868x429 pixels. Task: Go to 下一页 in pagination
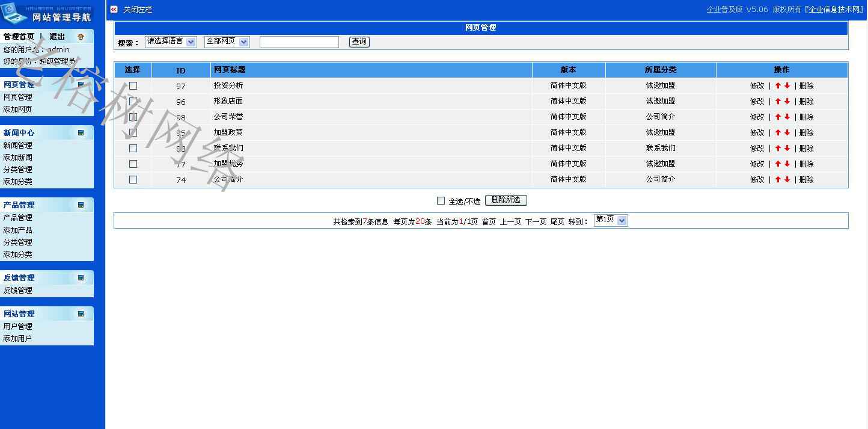click(x=536, y=221)
